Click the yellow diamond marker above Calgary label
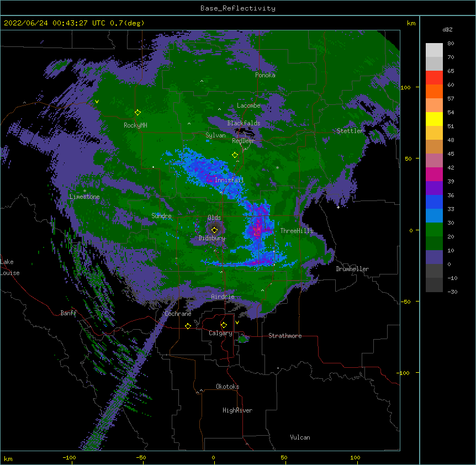 [224, 325]
